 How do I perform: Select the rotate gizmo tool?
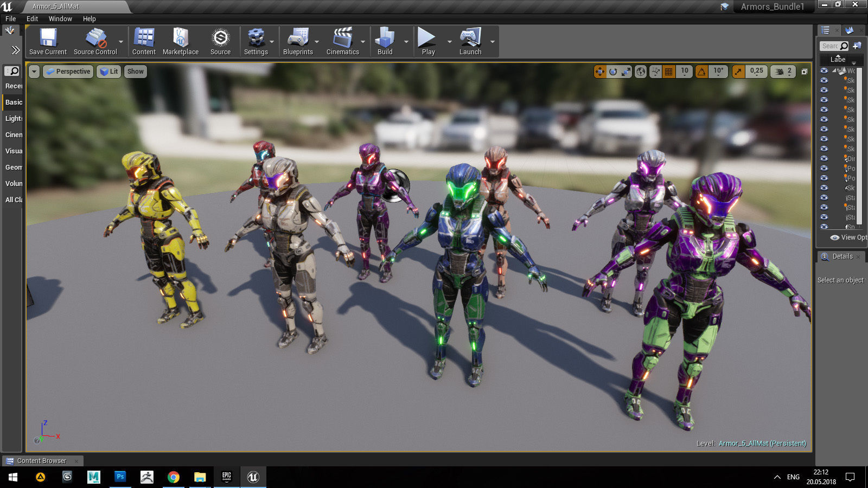click(613, 72)
